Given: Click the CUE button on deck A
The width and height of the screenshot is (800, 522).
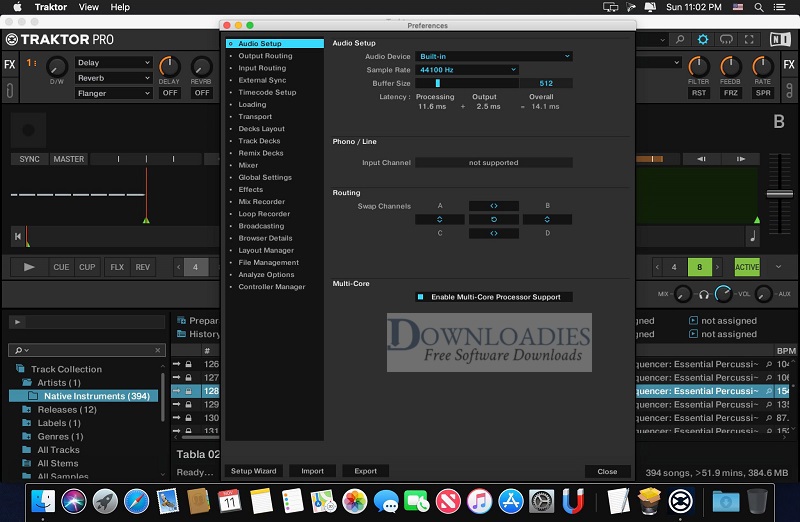Looking at the screenshot, I should (x=61, y=267).
